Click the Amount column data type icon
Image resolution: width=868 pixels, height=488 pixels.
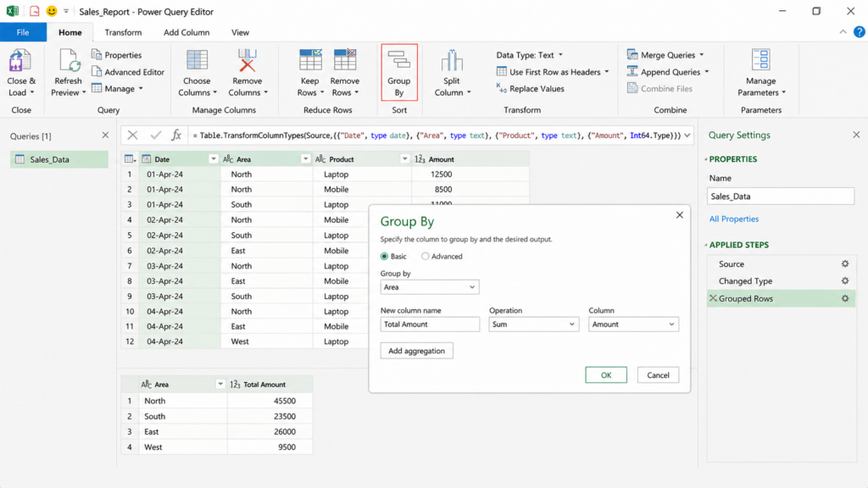(x=420, y=158)
